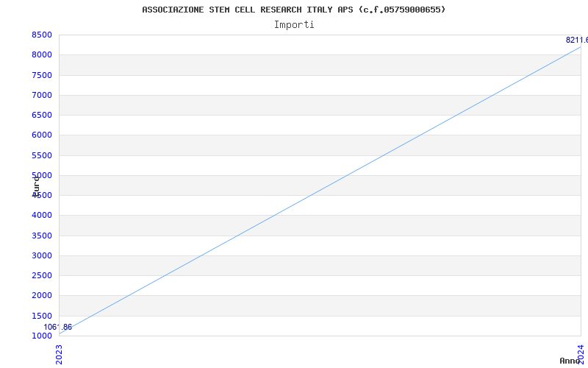Screen dimensions: 588x368
Task: Select the 1500 y-axis label
Action: click(x=42, y=316)
